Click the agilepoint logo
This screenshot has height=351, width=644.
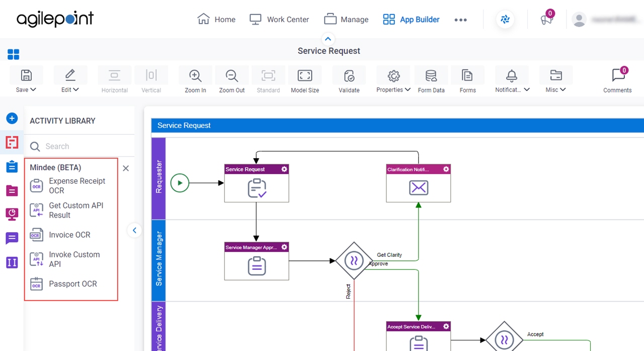pos(55,19)
